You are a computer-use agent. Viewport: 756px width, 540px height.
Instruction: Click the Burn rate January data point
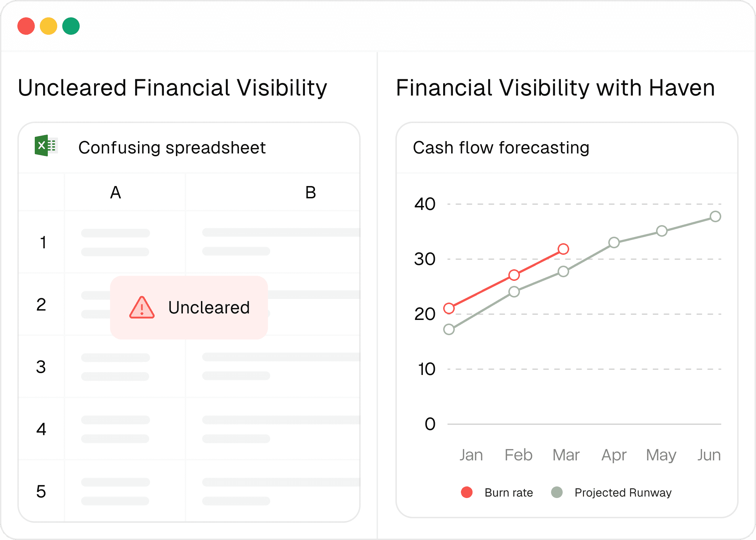(449, 308)
